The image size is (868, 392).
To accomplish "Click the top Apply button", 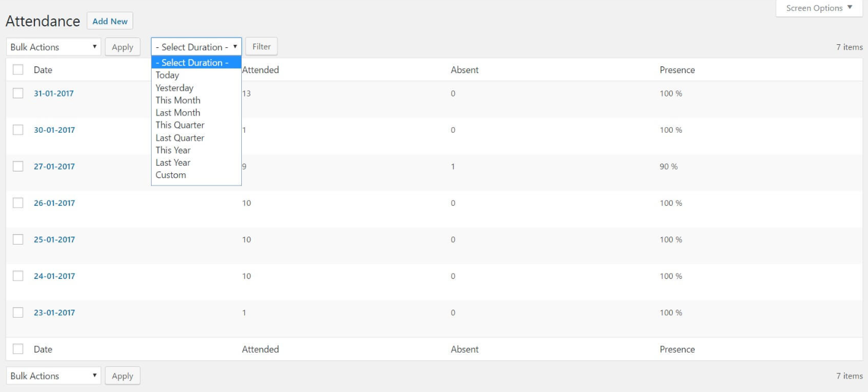I will (122, 47).
